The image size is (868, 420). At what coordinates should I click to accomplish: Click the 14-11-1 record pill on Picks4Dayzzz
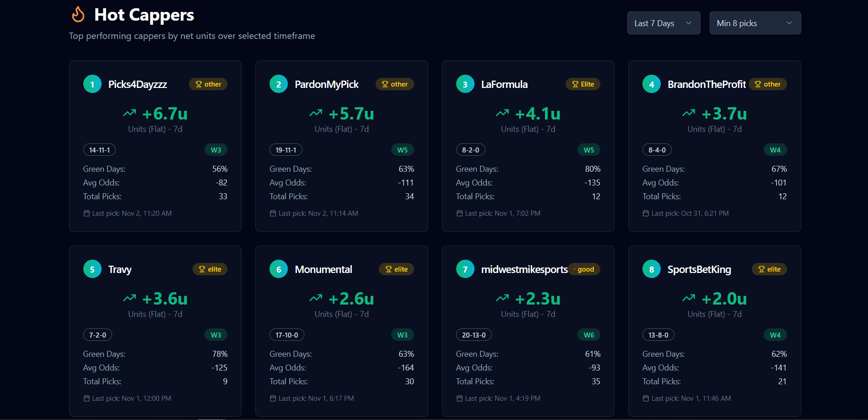[99, 150]
